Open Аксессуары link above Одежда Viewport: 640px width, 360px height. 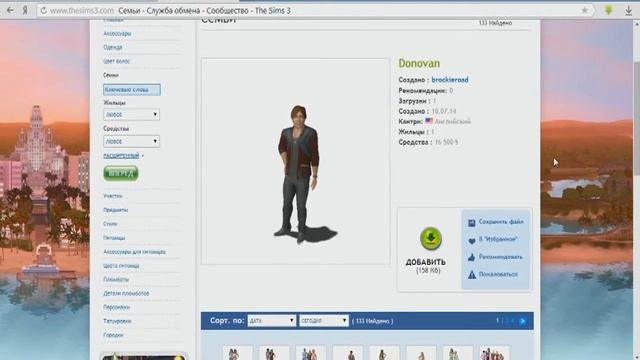point(117,33)
